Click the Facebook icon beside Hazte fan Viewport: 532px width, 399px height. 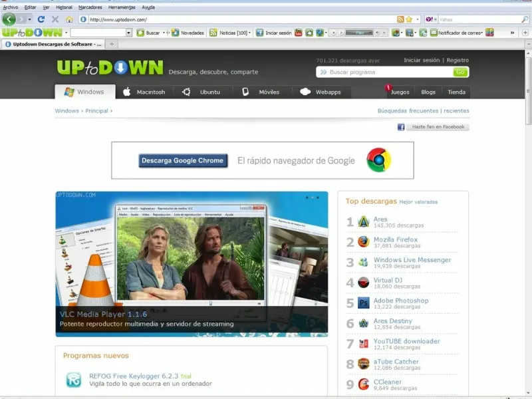pyautogui.click(x=401, y=127)
